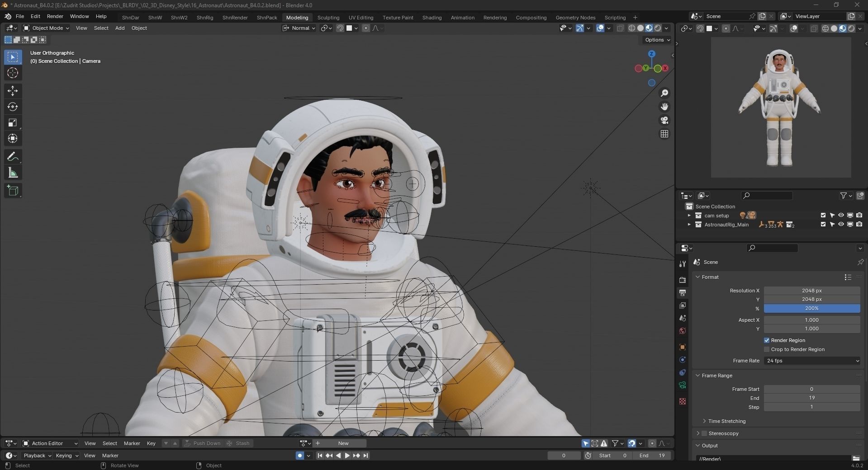Choose the Annotate pencil tool
Image resolution: width=868 pixels, height=470 pixels.
[x=13, y=157]
